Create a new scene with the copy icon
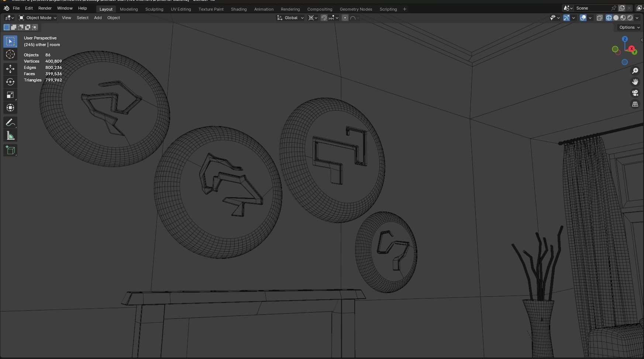This screenshot has height=359, width=644. (622, 8)
